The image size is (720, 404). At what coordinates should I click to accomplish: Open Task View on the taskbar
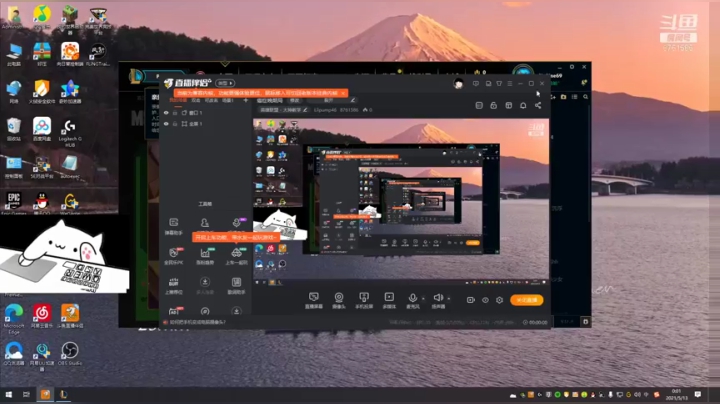coord(26,394)
